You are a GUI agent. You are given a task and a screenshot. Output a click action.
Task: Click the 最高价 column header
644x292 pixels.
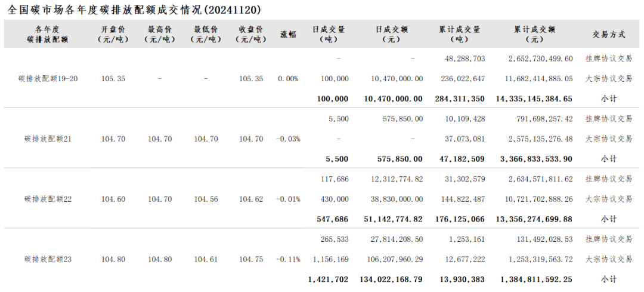pyautogui.click(x=160, y=34)
